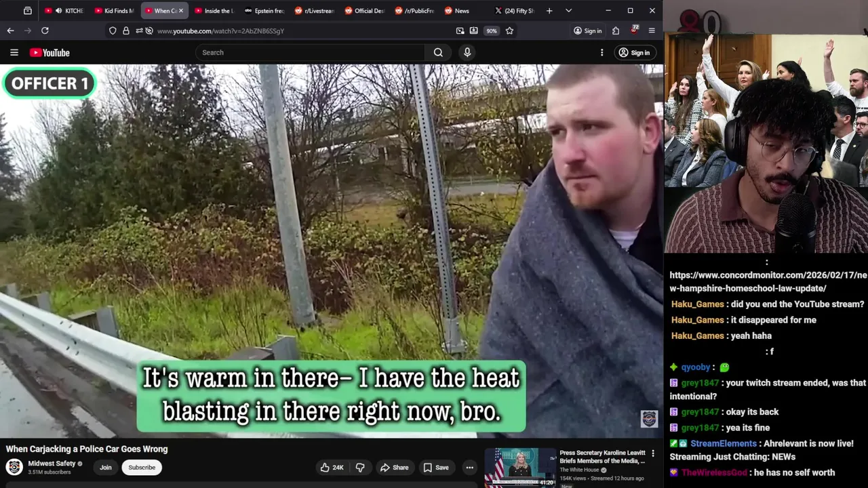868x488 pixels.
Task: Open YouTube settings three-dot menu
Action: coord(601,52)
